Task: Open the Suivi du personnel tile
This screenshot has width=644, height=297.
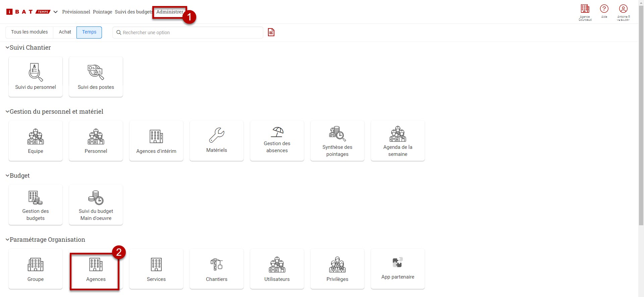Action: point(36,77)
